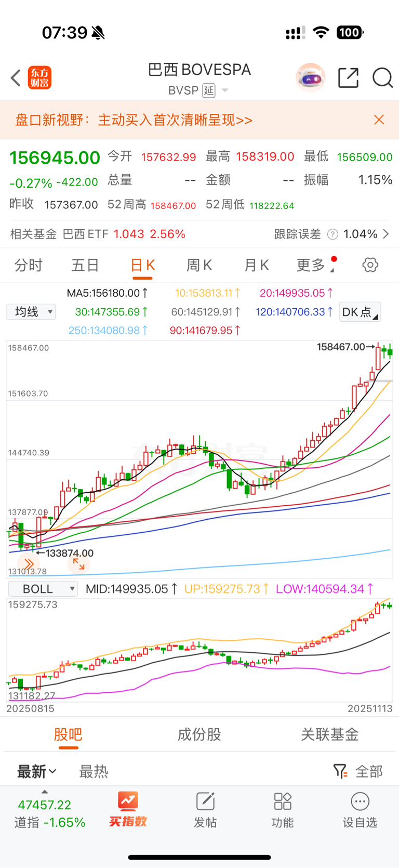This screenshot has height=868, width=399.
Task: Tap the 买指数 button
Action: pos(128,810)
